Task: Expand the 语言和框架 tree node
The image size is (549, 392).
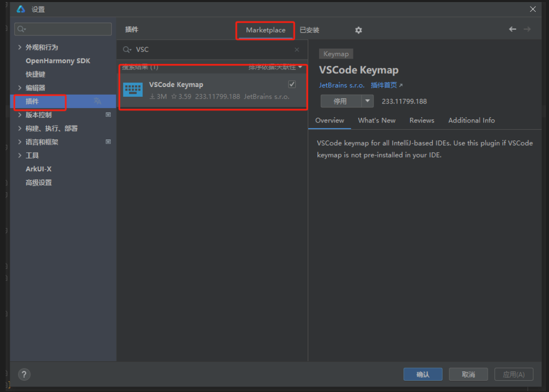Action: pyautogui.click(x=20, y=142)
